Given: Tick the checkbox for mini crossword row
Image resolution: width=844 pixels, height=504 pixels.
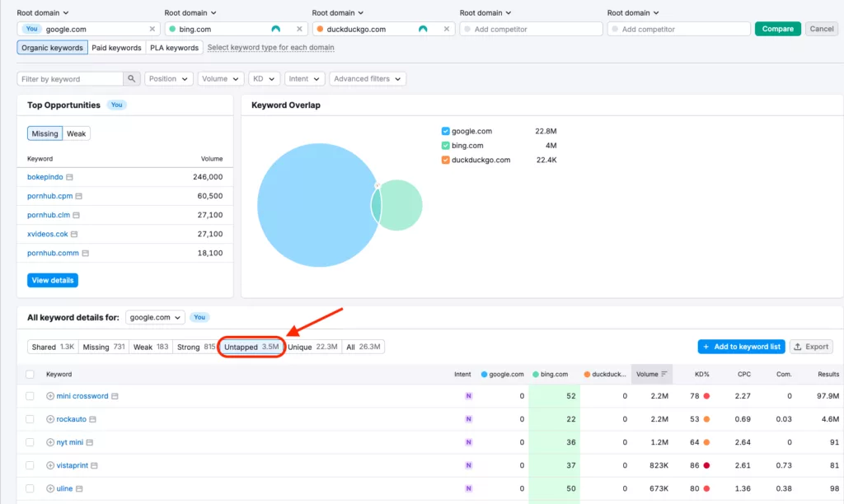Looking at the screenshot, I should (30, 396).
